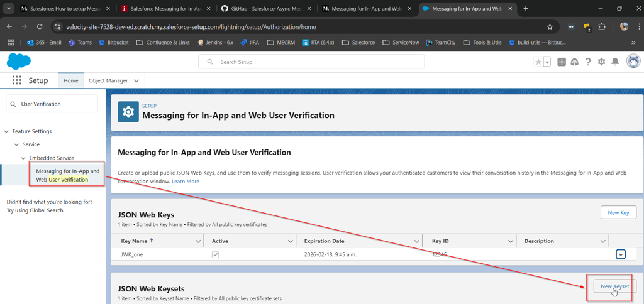
Task: Switch to the Home tab in Setup
Action: (x=71, y=81)
